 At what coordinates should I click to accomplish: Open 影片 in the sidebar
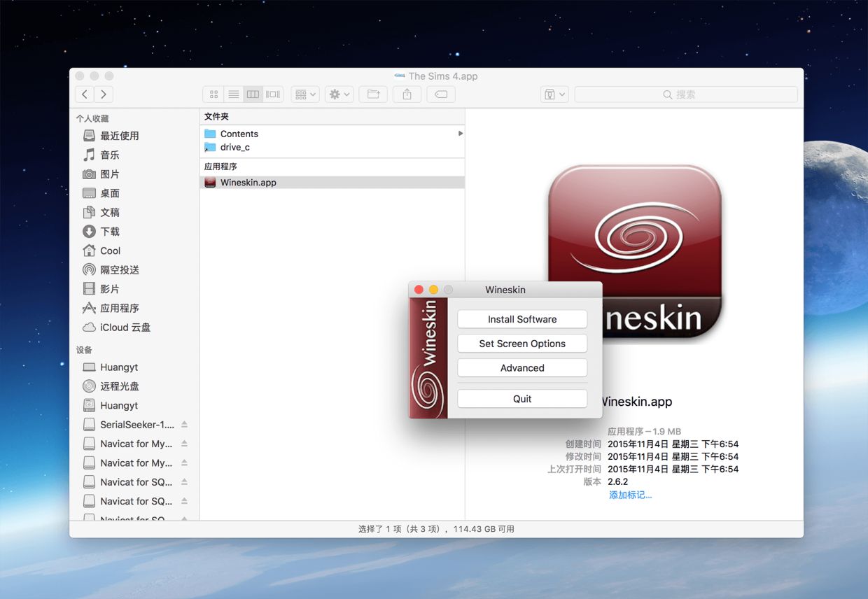click(110, 289)
